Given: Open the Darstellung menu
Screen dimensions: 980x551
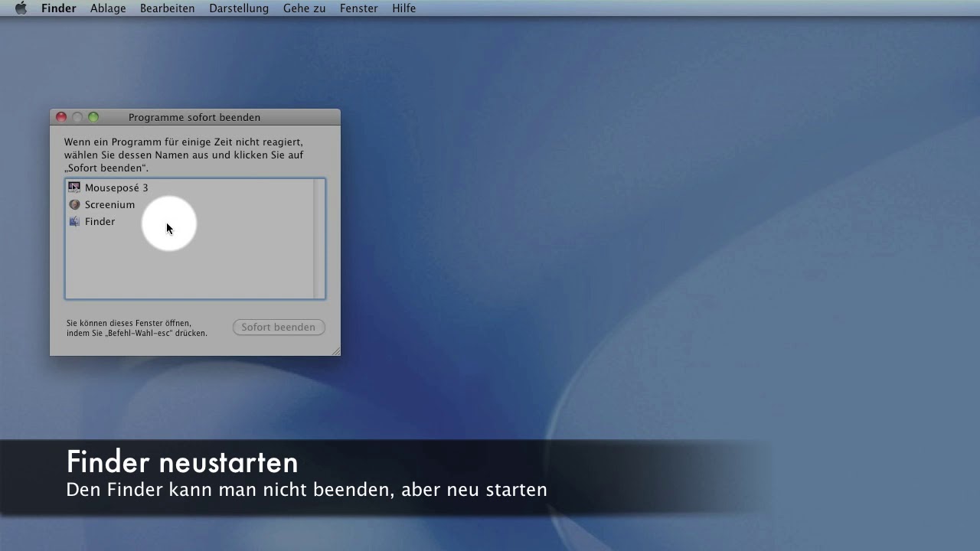Looking at the screenshot, I should [239, 8].
